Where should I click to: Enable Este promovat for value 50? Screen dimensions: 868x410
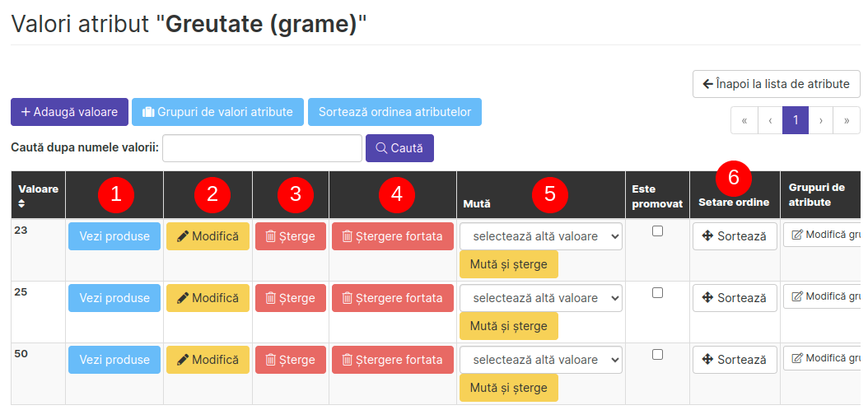click(657, 355)
